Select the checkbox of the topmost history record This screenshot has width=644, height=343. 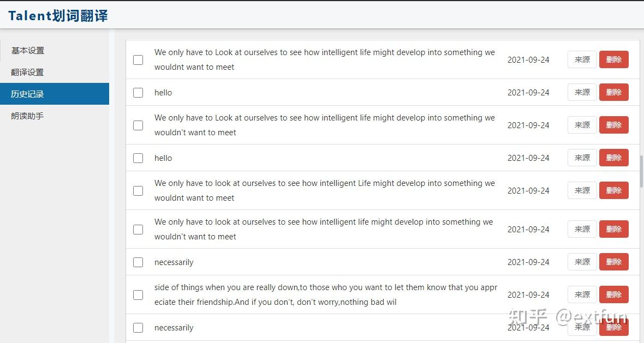click(138, 60)
